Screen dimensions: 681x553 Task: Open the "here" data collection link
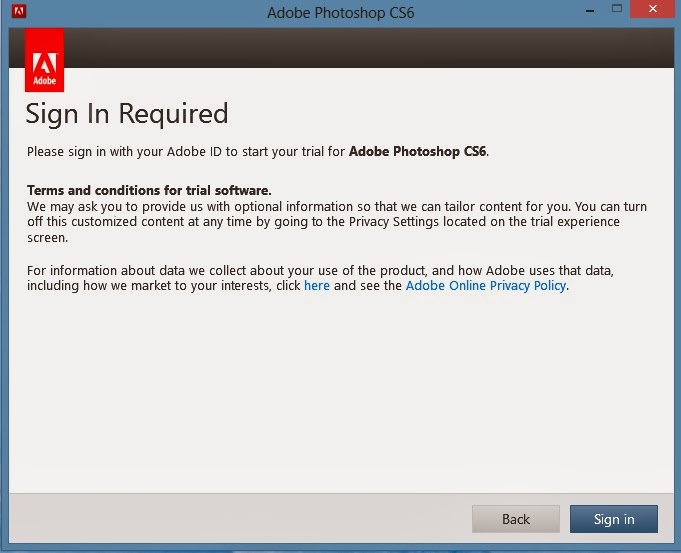click(317, 285)
